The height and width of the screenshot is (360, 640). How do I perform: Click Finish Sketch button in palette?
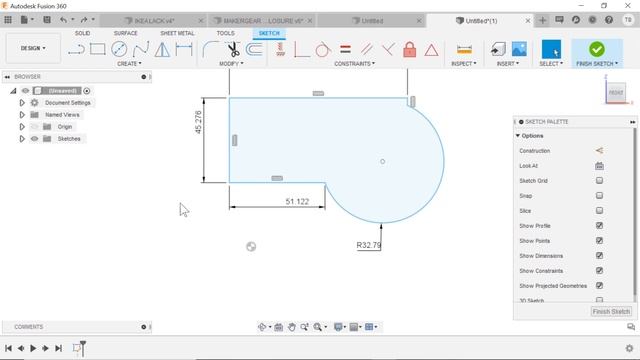611,311
